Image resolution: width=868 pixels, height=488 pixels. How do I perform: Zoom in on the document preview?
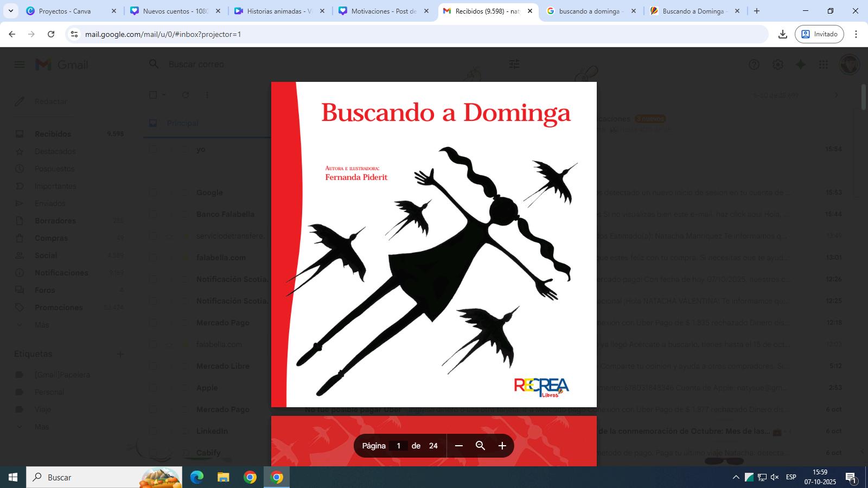pos(502,446)
